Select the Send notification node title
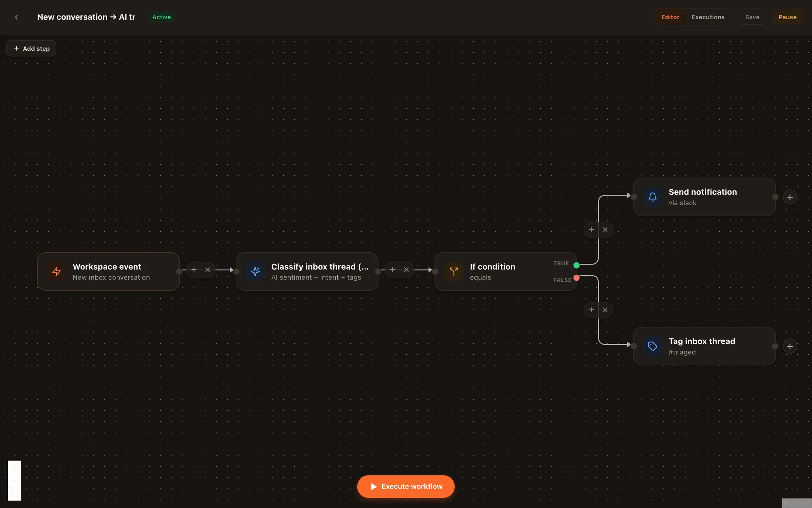 (702, 192)
